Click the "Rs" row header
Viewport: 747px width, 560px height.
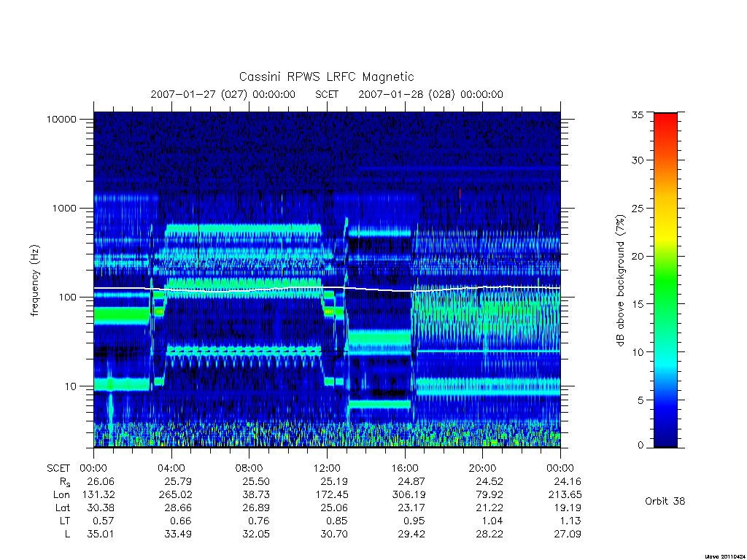65,482
